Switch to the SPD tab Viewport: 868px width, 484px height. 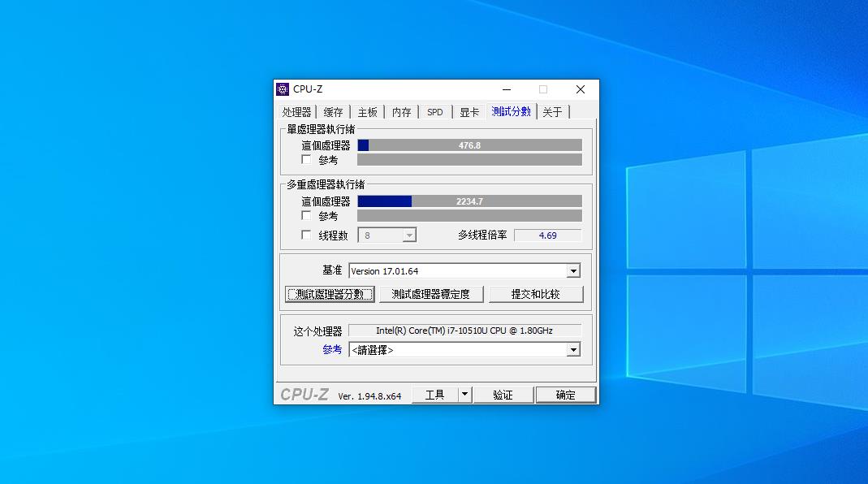[434, 111]
